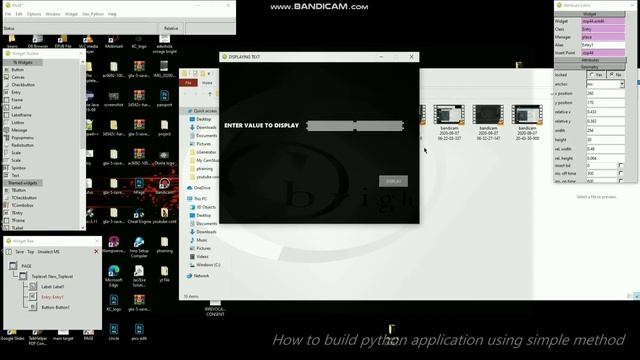Click the Alias field showing Entry1
Screen dimensions: 640x360
(x=603, y=45)
